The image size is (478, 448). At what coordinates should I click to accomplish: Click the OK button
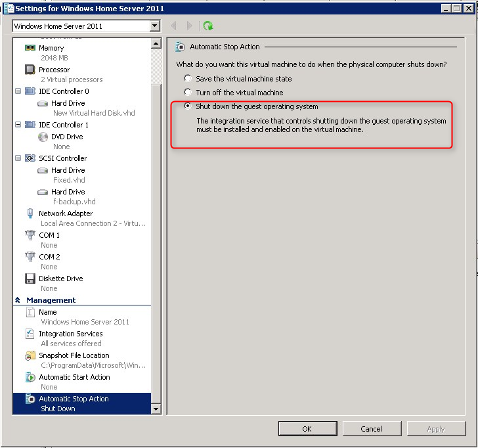coord(307,429)
